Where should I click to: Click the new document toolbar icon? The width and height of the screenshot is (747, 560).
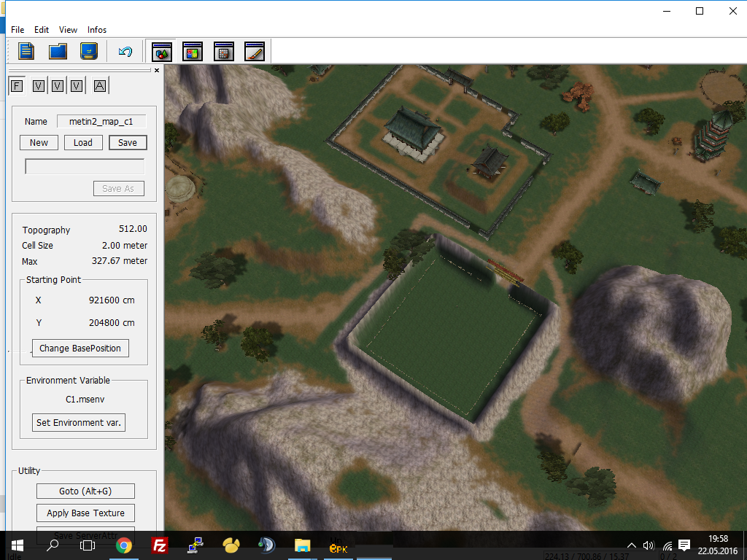click(26, 51)
